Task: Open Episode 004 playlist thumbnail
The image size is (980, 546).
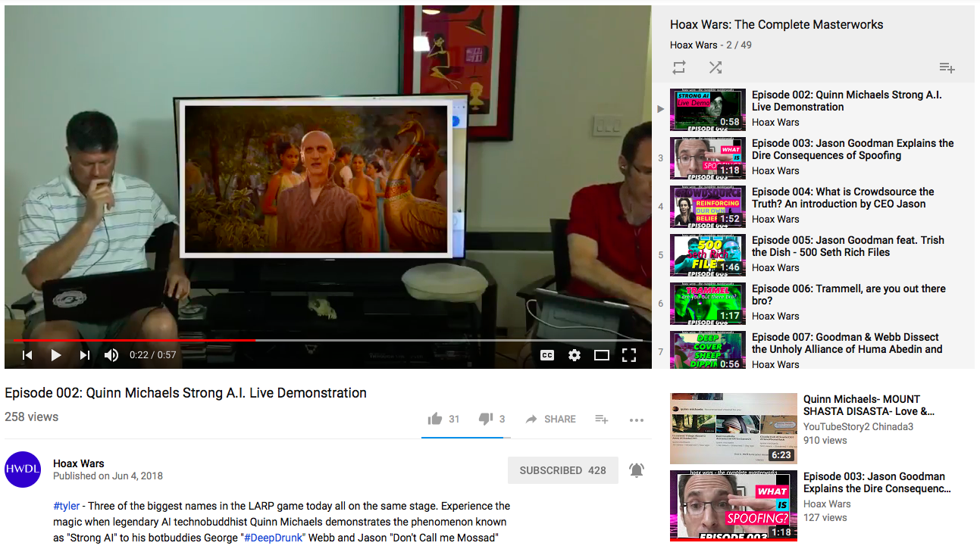Action: [x=708, y=206]
